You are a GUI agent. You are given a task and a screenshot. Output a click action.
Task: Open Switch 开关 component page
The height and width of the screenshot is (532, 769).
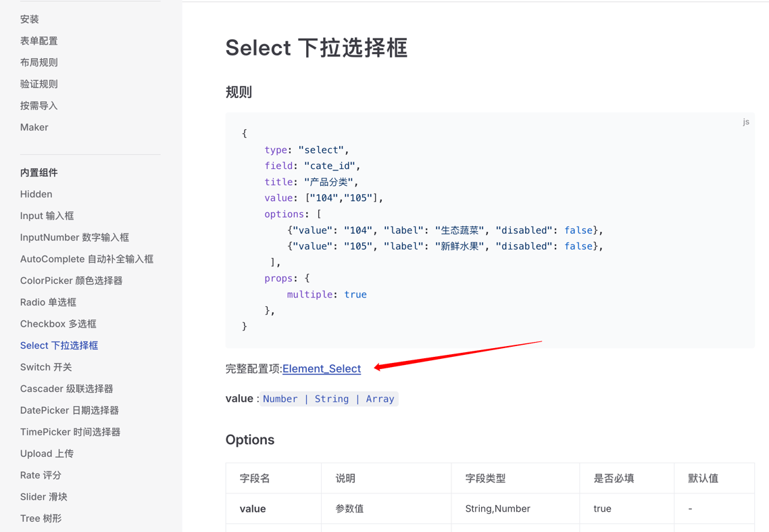pos(46,367)
